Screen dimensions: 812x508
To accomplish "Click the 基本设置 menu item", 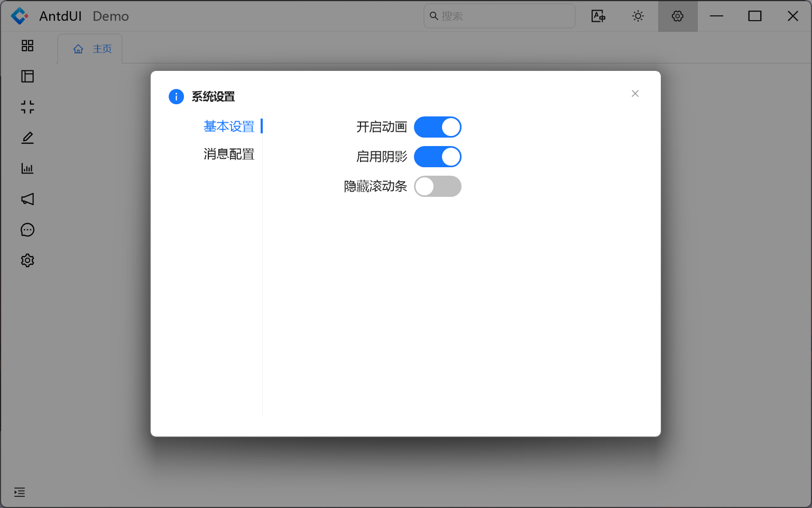I will coord(228,126).
